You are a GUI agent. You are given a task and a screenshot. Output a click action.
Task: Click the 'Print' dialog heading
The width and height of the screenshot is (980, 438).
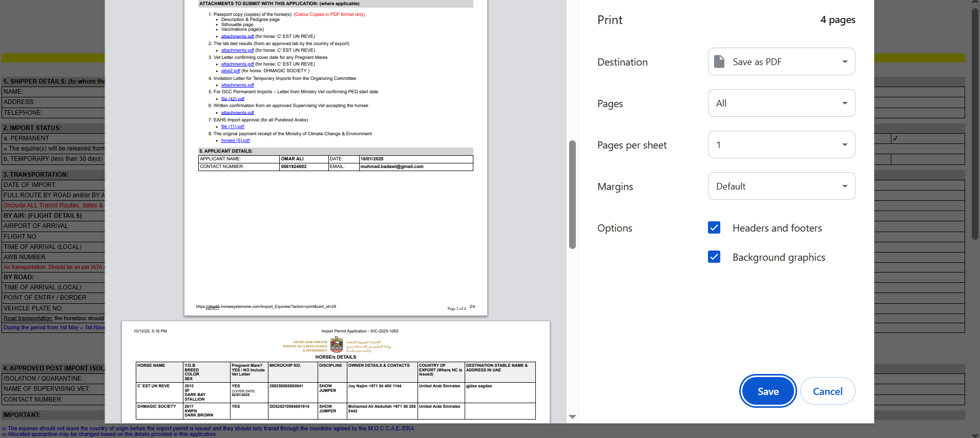click(610, 20)
